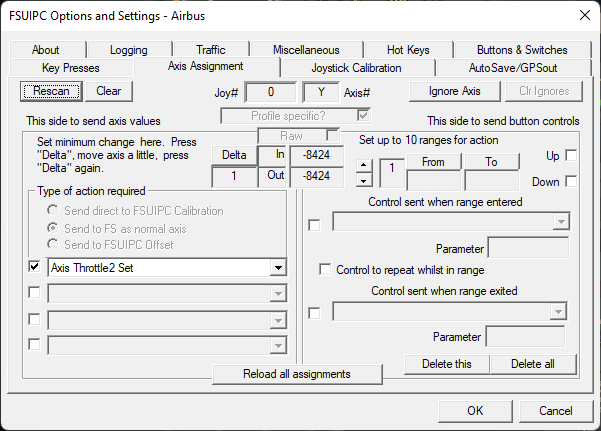Viewport: 601px width, 431px height.
Task: Cancel the options dialog
Action: tap(556, 411)
